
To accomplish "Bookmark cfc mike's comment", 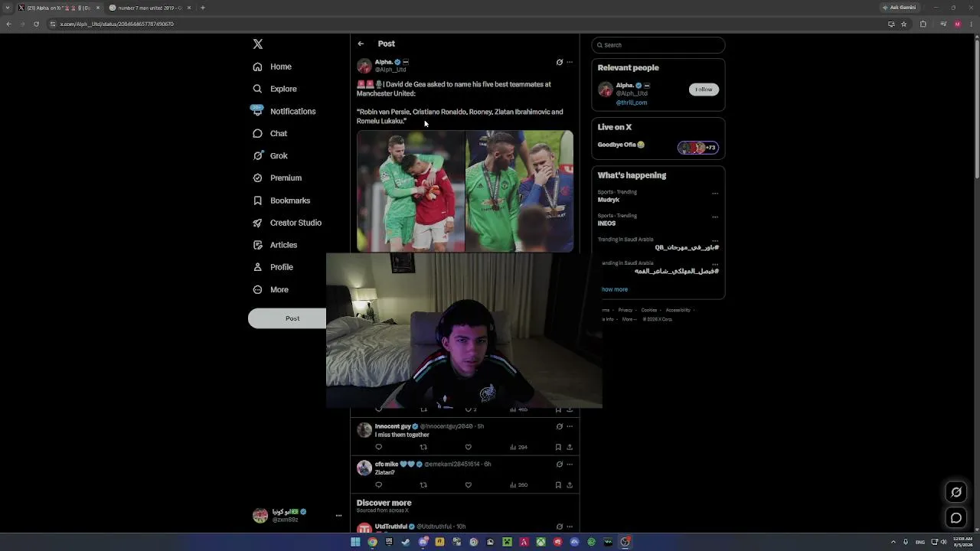I will 558,484.
